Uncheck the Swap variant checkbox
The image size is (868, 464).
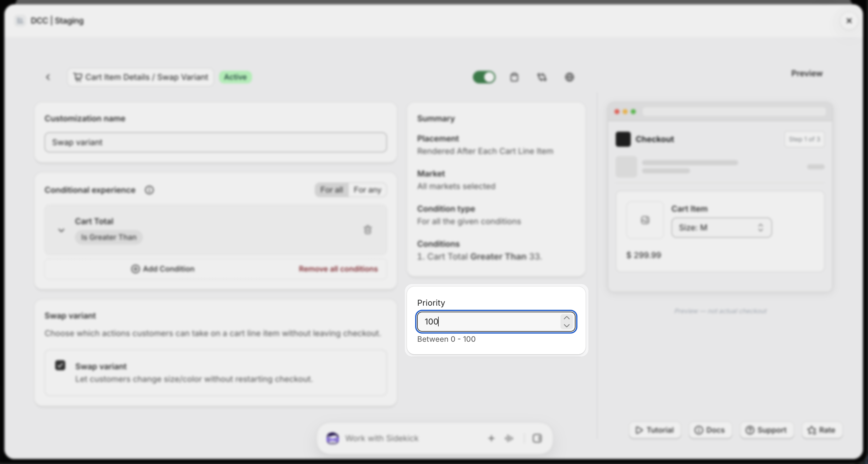pyautogui.click(x=60, y=365)
